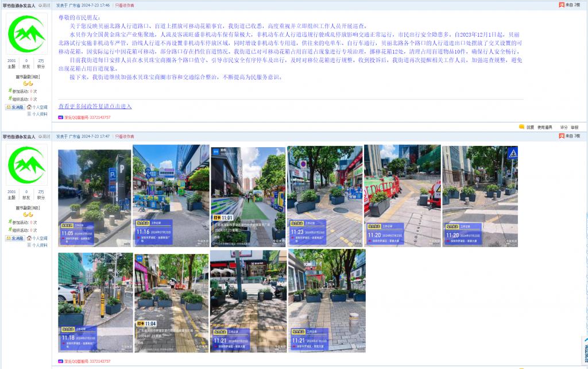Click 只看该作者 filter in first post
588x369 pixels.
pos(125,5)
